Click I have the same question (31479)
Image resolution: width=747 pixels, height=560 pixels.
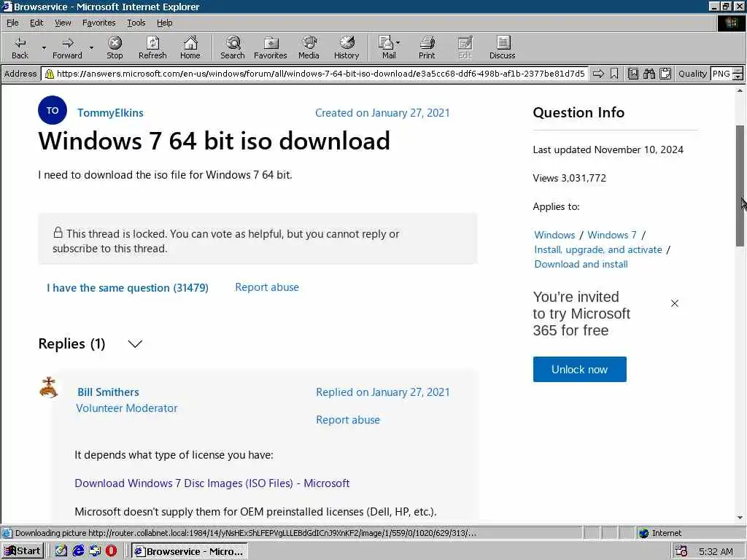[127, 287]
